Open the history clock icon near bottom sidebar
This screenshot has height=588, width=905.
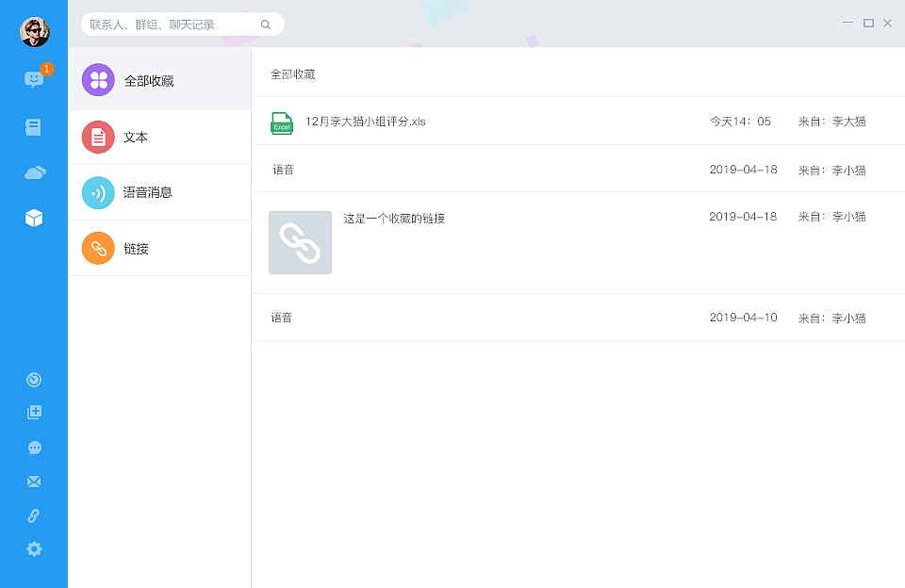[x=34, y=379]
